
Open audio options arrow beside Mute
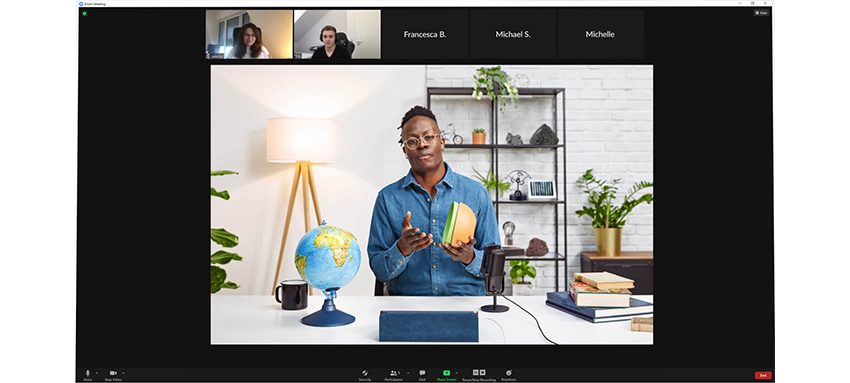point(96,373)
